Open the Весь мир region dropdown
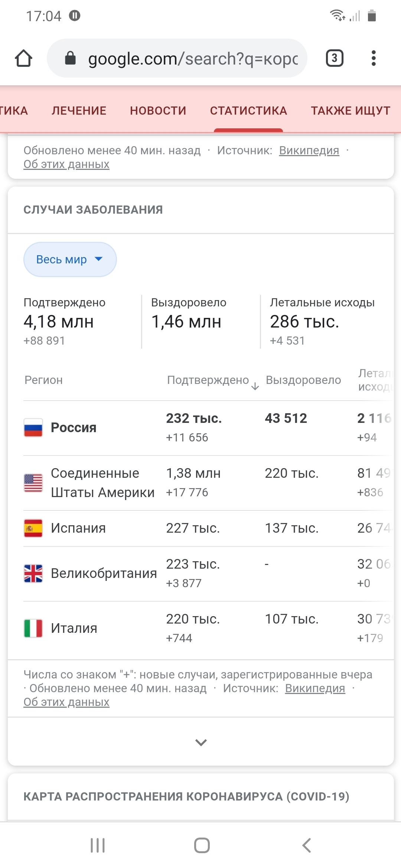This screenshot has height=868, width=401. click(x=70, y=260)
